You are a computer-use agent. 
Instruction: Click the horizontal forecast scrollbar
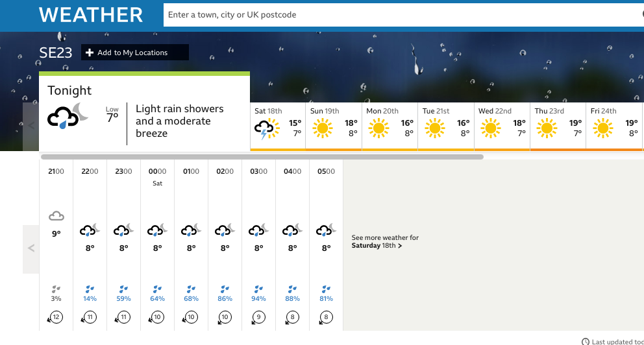pos(262,156)
